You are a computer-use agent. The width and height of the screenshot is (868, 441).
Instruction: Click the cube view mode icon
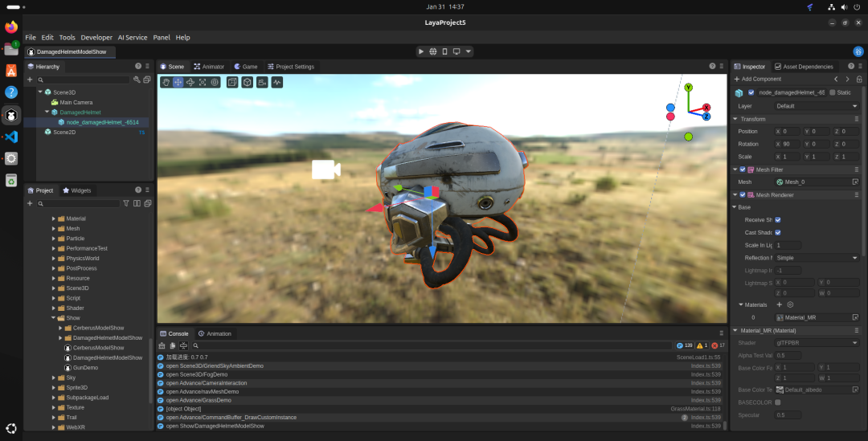coord(247,82)
